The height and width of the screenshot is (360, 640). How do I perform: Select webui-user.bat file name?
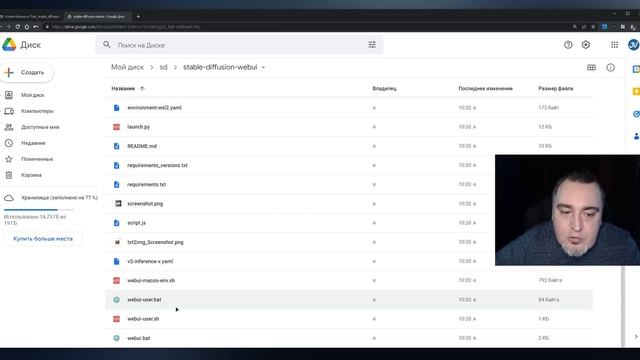(144, 300)
